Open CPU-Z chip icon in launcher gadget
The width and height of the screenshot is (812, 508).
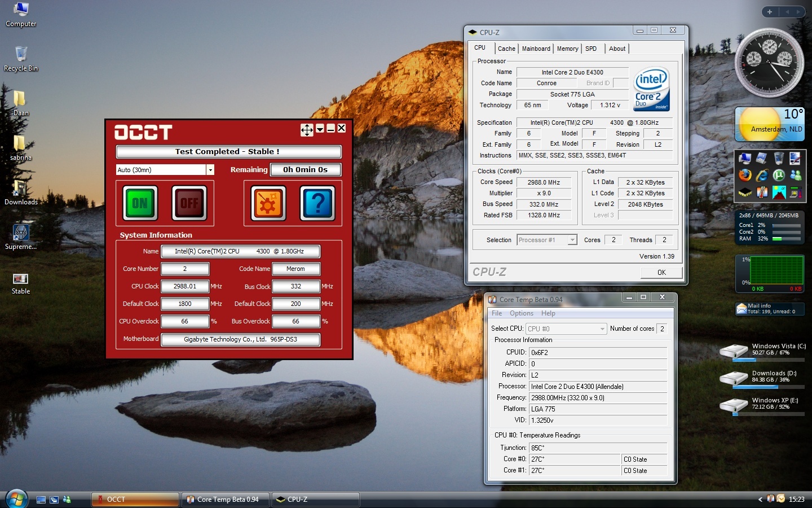(745, 193)
